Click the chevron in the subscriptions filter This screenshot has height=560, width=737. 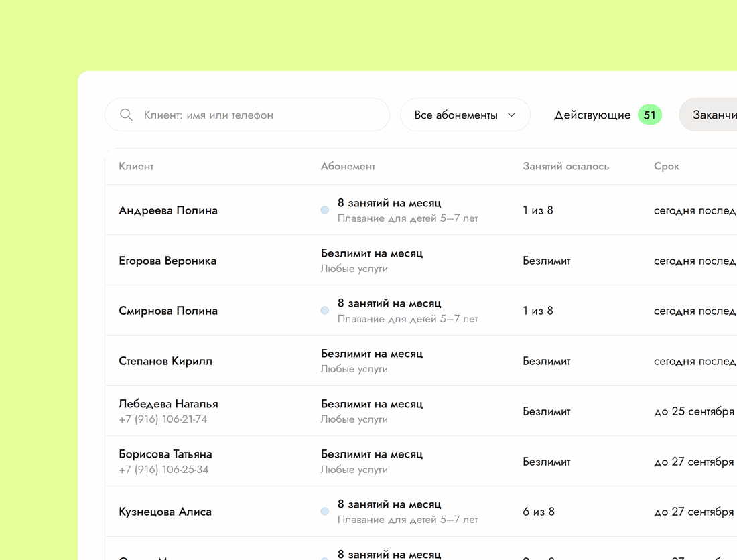[512, 115]
